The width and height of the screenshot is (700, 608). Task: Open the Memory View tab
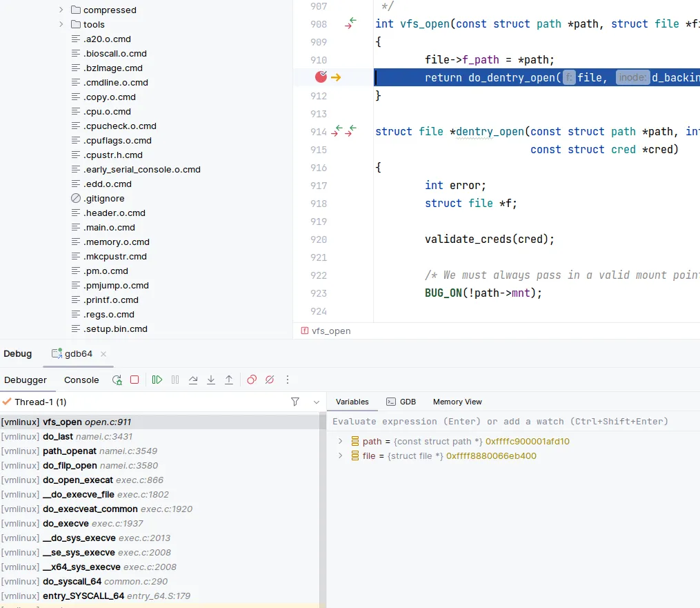457,402
